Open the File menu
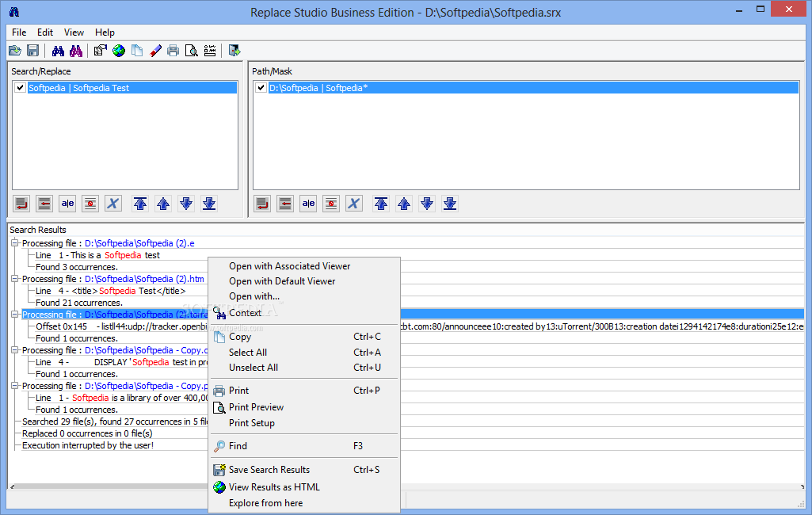812x515 pixels. tap(19, 32)
